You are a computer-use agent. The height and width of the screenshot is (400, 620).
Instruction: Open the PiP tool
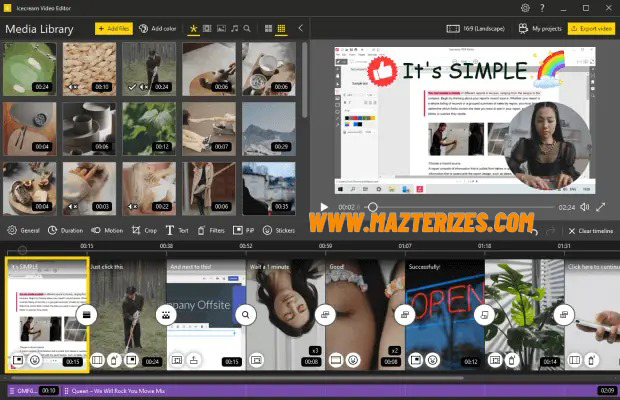(x=243, y=230)
